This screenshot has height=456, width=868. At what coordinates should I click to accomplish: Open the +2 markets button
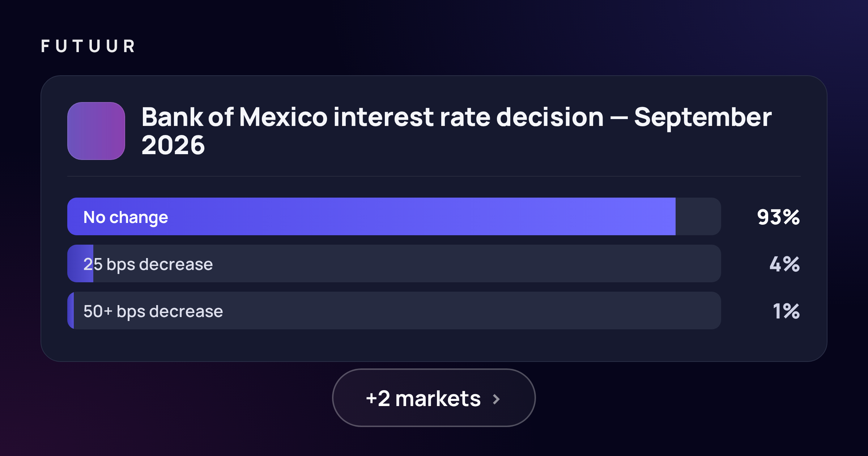pos(434,398)
